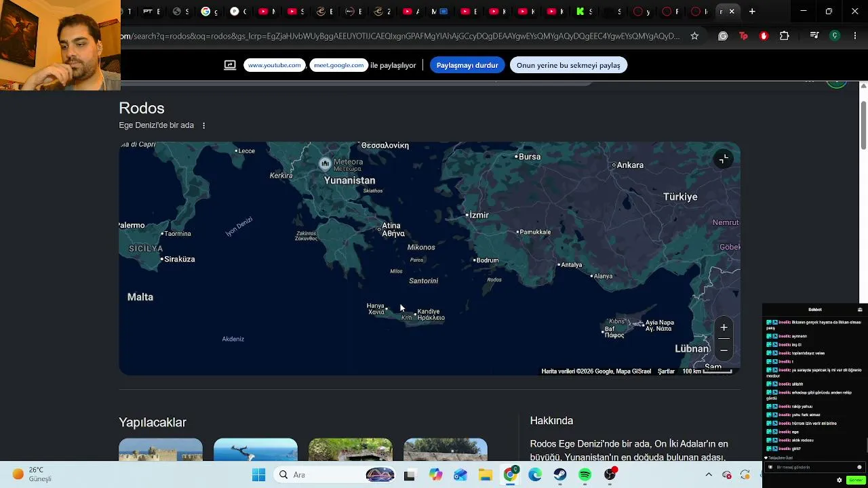Open the OBS Studio taskbar icon

[x=610, y=475]
